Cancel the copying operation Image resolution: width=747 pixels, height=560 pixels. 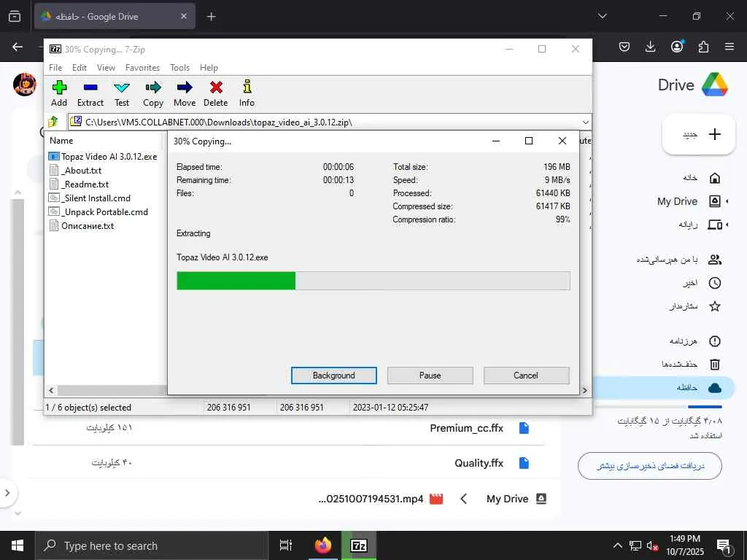point(526,376)
